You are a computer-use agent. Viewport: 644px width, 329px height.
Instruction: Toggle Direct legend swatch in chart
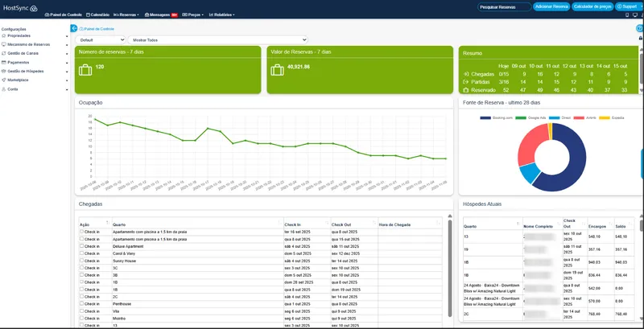click(x=554, y=117)
